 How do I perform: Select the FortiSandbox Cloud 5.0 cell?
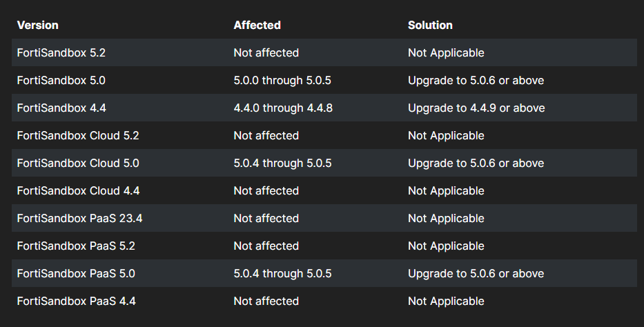[x=78, y=163]
